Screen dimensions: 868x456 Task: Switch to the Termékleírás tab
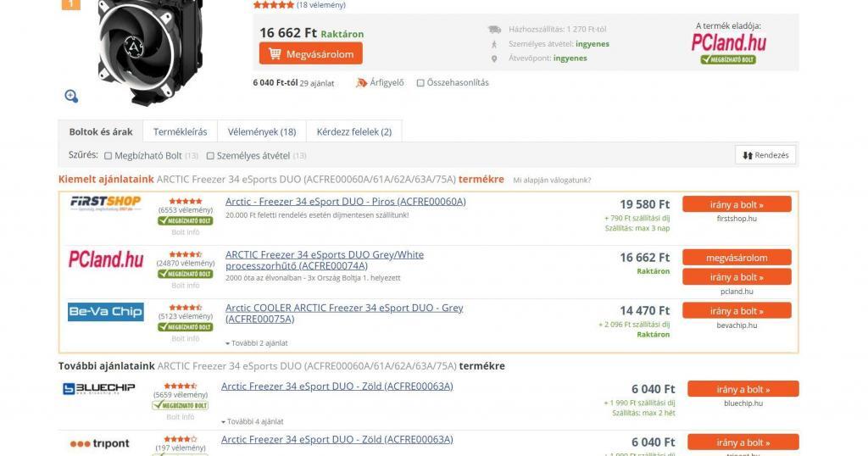pos(180,132)
